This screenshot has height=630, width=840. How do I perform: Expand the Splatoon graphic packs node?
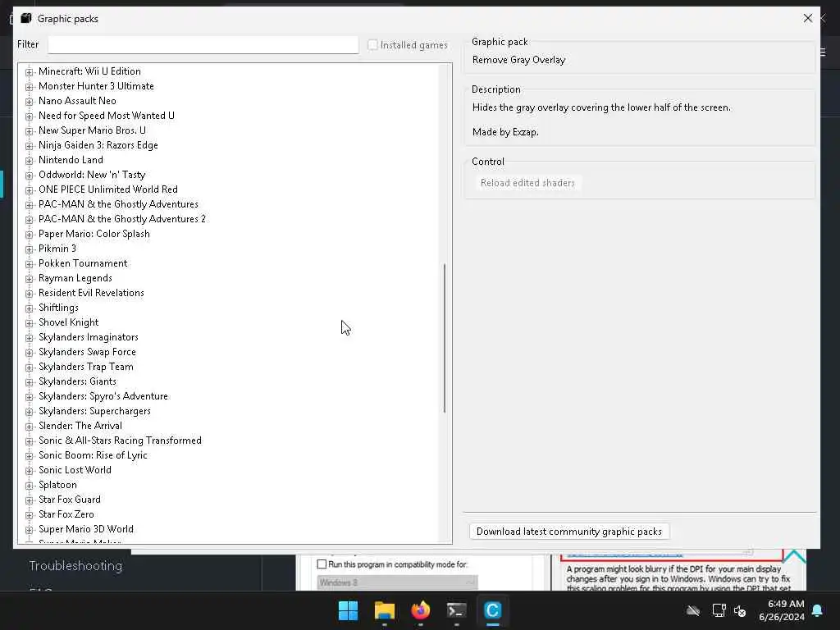[29, 486]
